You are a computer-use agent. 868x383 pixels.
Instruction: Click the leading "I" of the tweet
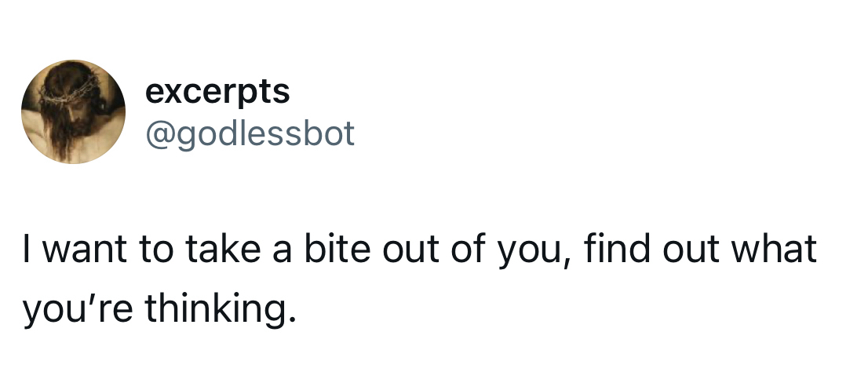point(27,251)
